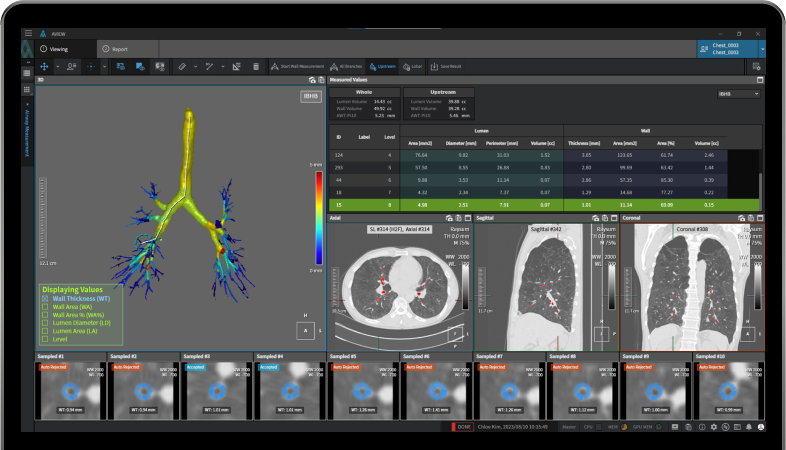The width and height of the screenshot is (786, 450).
Task: Switch to the Report tab
Action: [113, 48]
